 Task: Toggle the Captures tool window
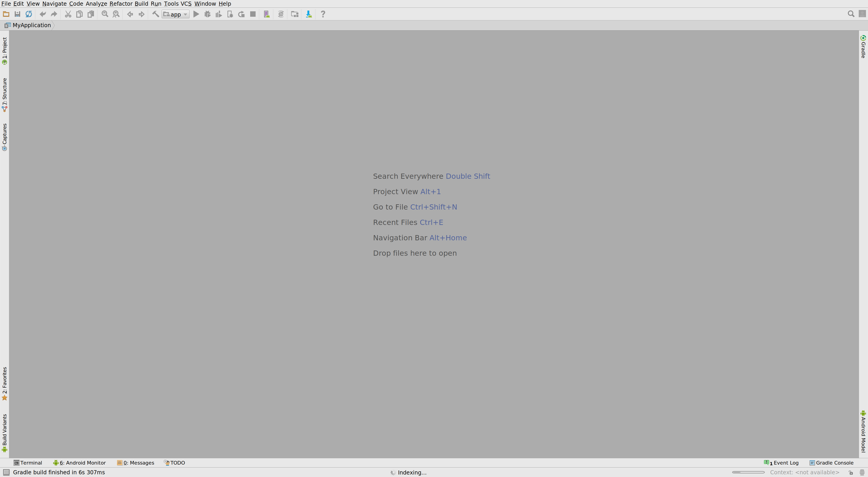[4, 137]
